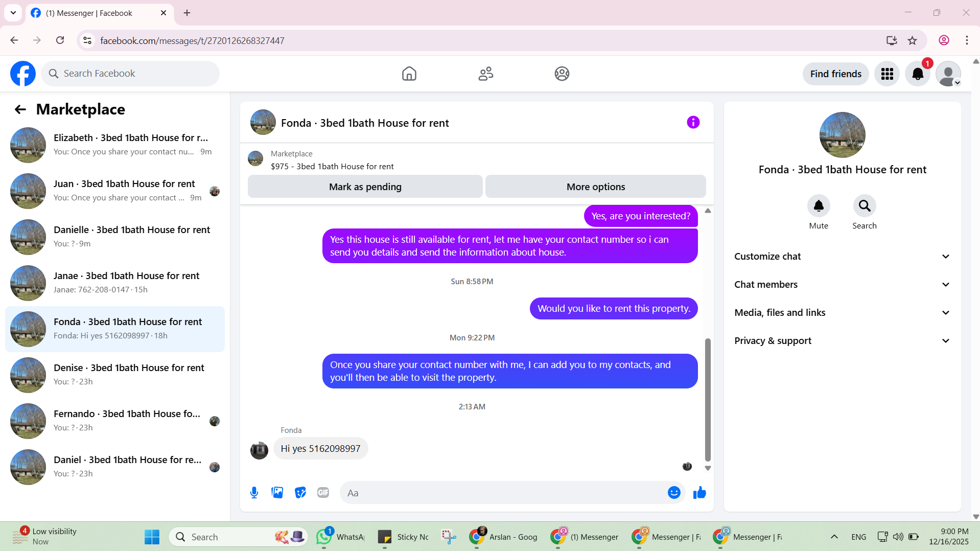This screenshot has width=980, height=551.
Task: Open the Marketplace listing $975 link
Action: click(x=332, y=167)
